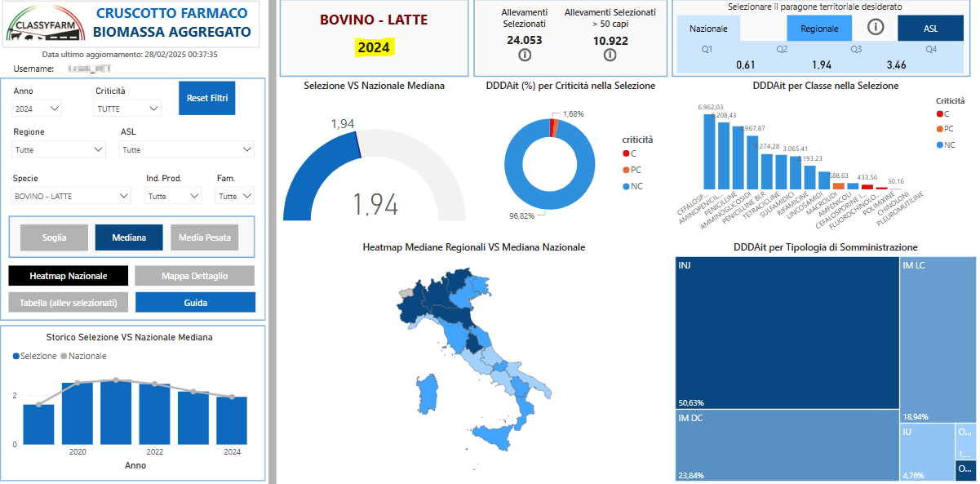Open the Guida button

(x=195, y=302)
